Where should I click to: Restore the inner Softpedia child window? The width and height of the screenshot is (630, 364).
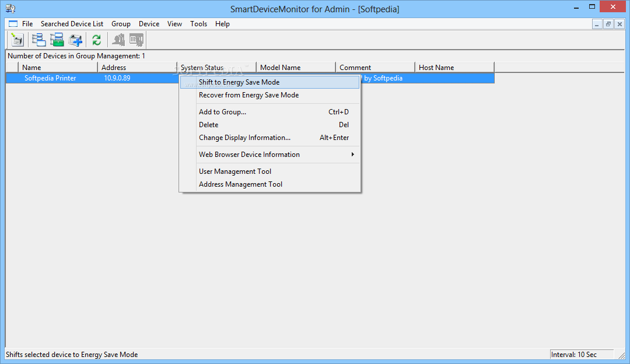(608, 24)
